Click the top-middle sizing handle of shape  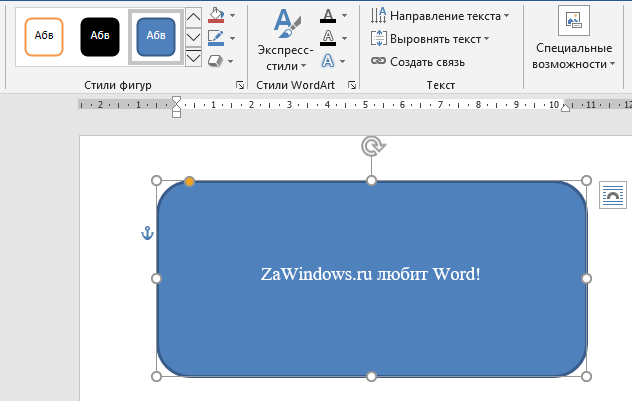click(x=371, y=181)
